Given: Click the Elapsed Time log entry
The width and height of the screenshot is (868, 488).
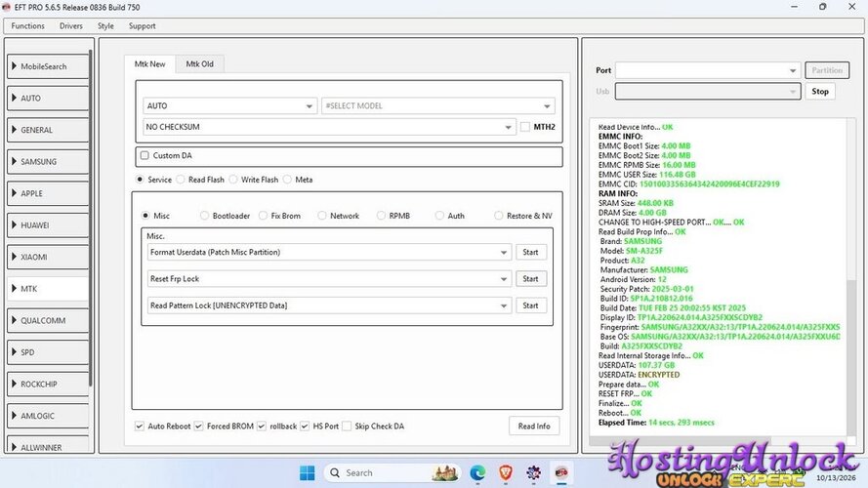Looking at the screenshot, I should pos(656,423).
